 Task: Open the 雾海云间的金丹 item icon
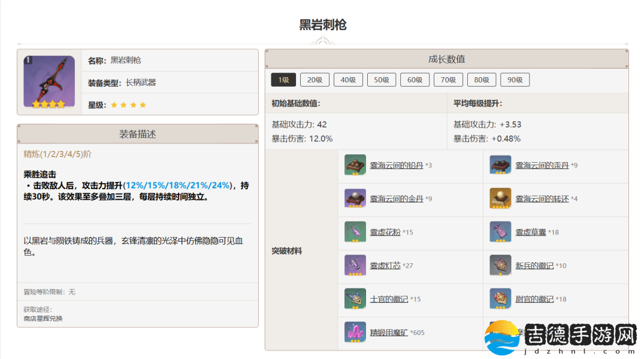click(355, 199)
